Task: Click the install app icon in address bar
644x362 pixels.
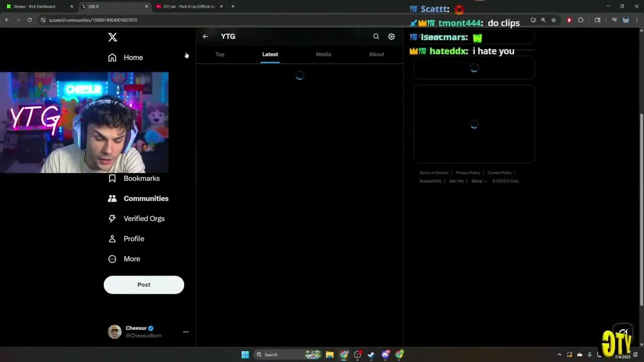Action: click(x=533, y=20)
